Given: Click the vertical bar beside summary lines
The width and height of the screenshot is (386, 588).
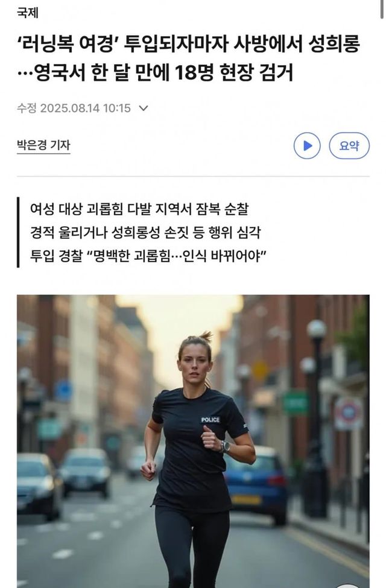Looking at the screenshot, I should [x=18, y=232].
